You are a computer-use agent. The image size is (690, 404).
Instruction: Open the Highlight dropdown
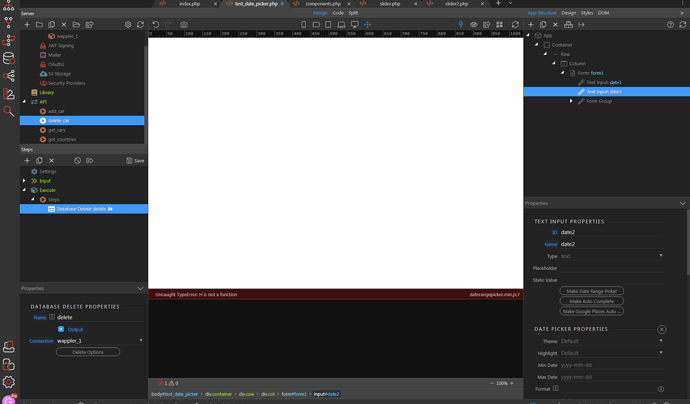click(612, 353)
